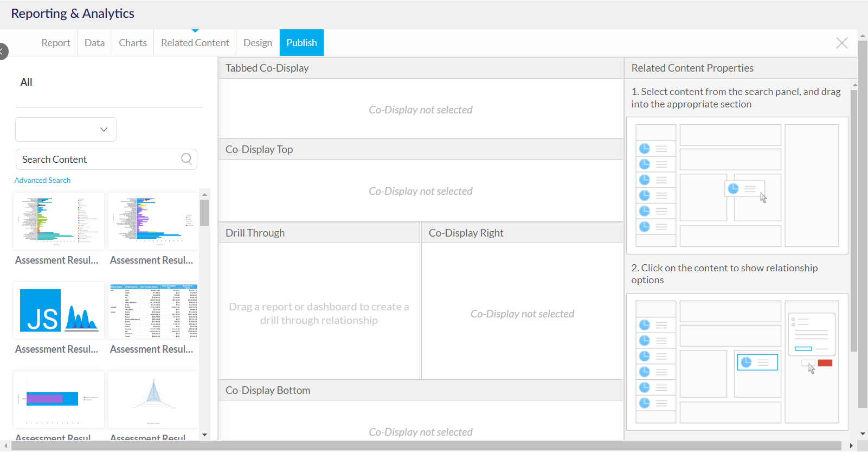Collapse the left side panel arrow

3,51
